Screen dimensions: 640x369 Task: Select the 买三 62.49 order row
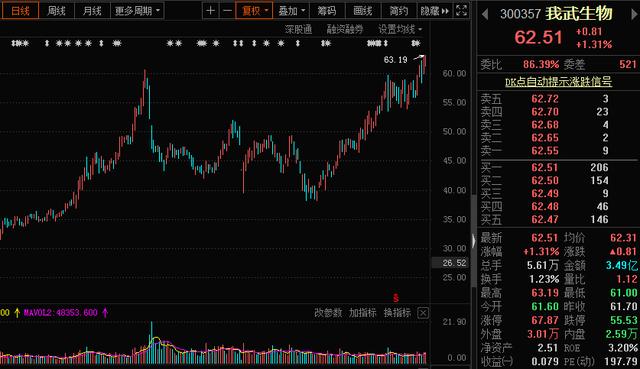click(558, 193)
